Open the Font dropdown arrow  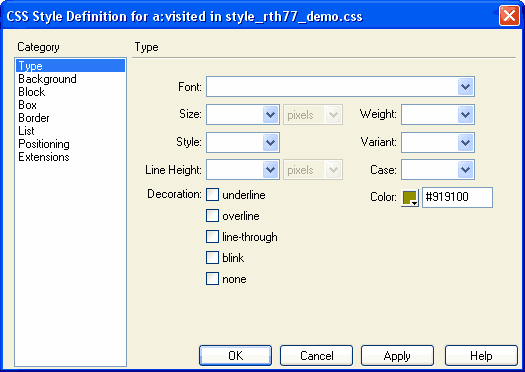coord(465,87)
